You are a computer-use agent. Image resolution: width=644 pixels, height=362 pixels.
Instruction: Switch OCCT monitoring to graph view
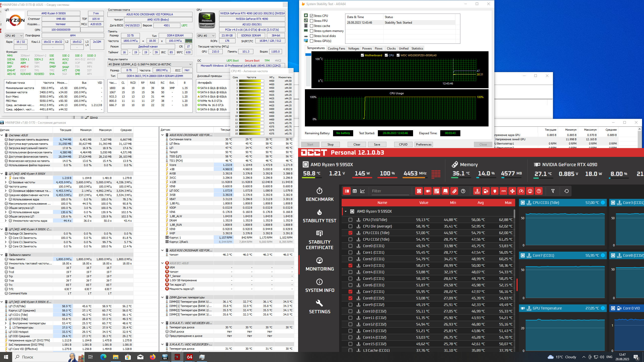(x=363, y=191)
